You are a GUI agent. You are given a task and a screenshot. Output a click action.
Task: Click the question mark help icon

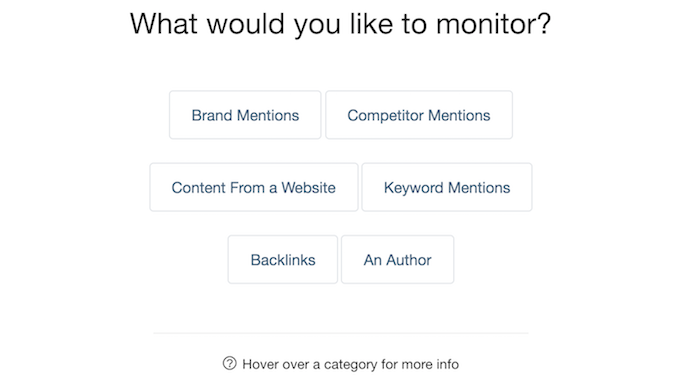pyautogui.click(x=229, y=363)
